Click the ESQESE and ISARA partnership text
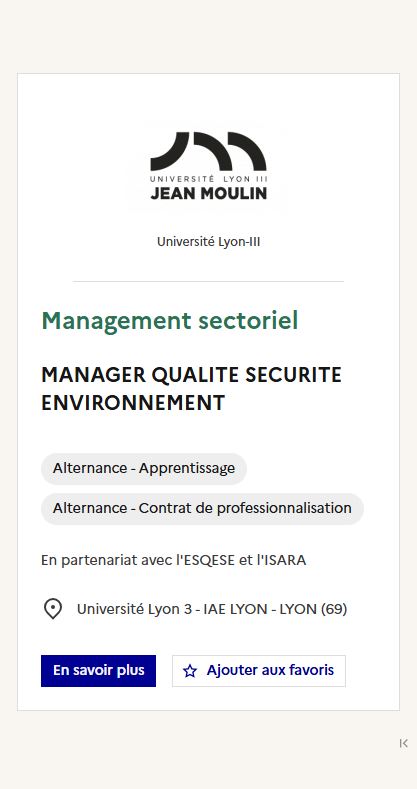The image size is (417, 789). [174, 560]
